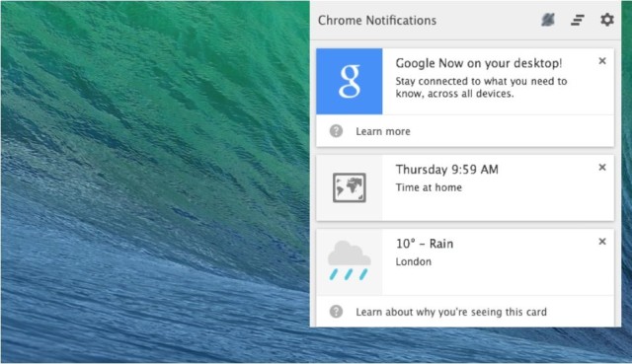Screen dimensions: 632x364
Task: Click the blue Google g logo
Action: tap(349, 81)
